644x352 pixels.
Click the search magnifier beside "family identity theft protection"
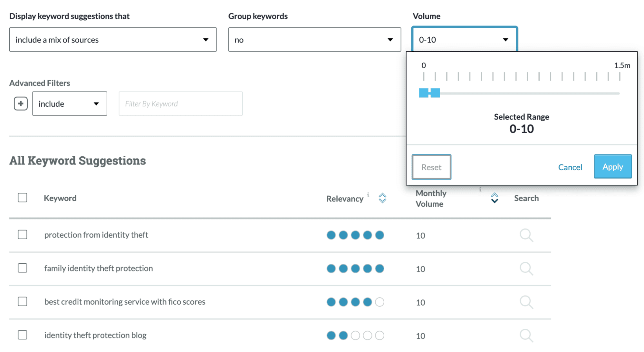pos(526,269)
